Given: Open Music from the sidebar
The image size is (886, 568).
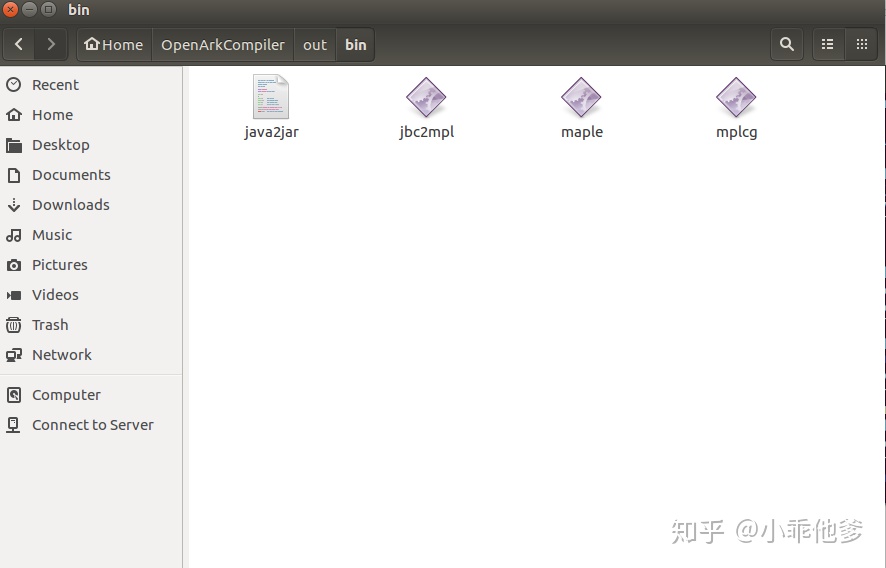Looking at the screenshot, I should (x=91, y=235).
